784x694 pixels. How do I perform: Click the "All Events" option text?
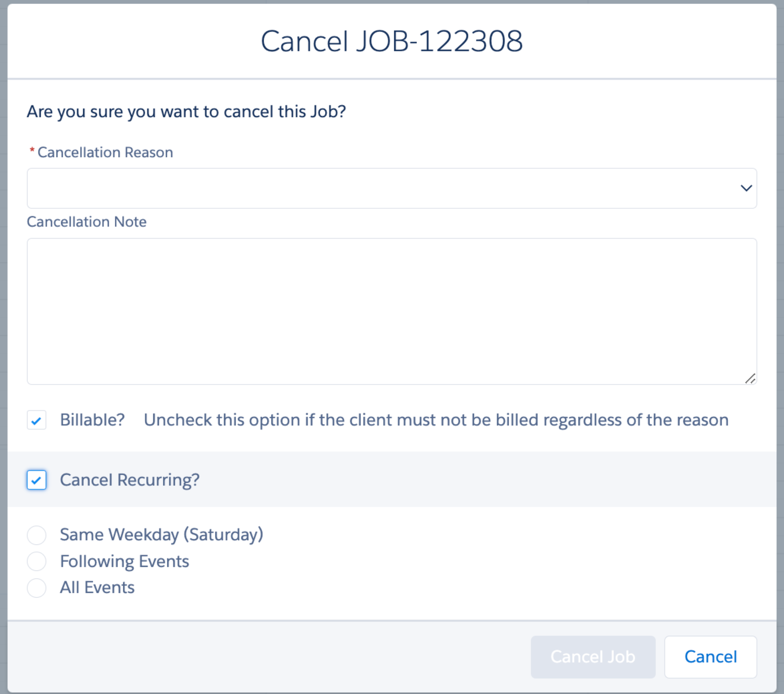[97, 588]
